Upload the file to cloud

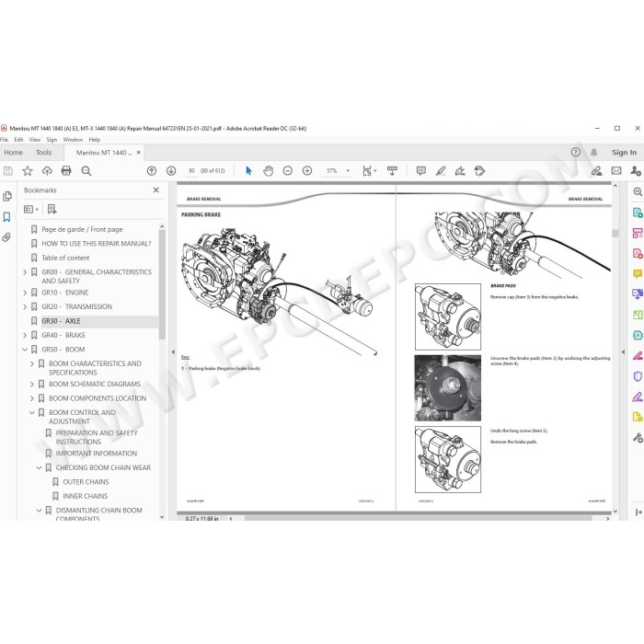pos(47,171)
